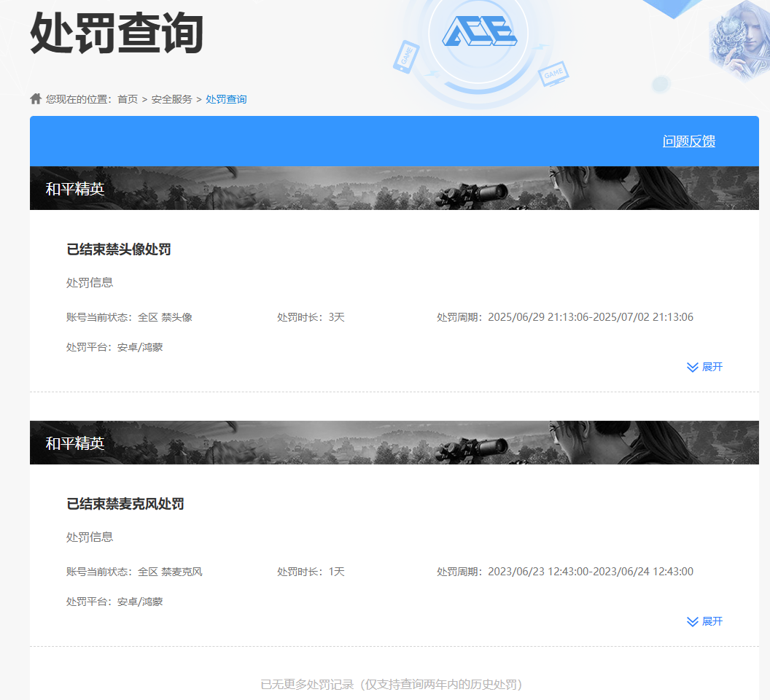Expand details with 展开 for the 禁头像 penalty

pos(712,367)
